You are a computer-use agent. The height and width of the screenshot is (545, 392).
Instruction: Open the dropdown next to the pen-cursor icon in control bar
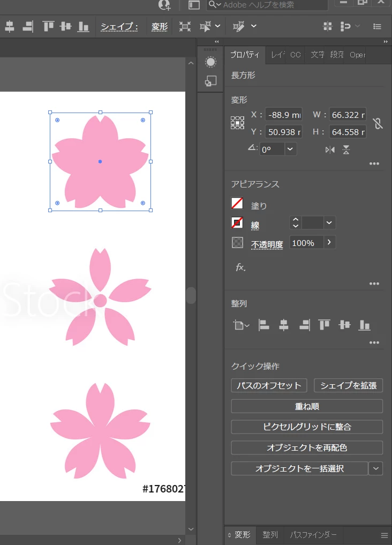tap(254, 26)
